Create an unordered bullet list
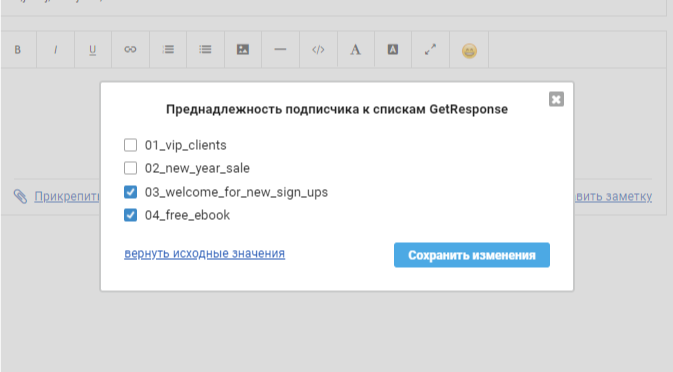The height and width of the screenshot is (372, 673). (205, 50)
